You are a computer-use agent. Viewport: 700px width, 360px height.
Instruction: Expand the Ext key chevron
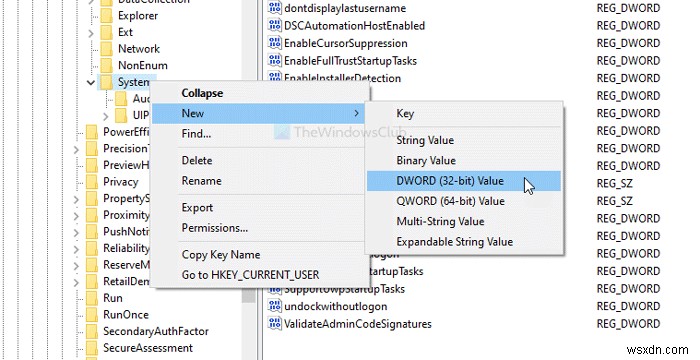91,33
